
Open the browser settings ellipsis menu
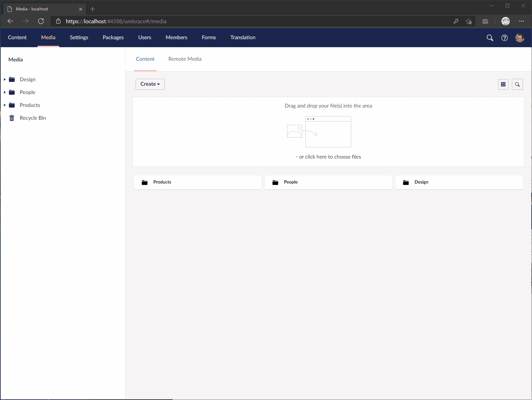[521, 21]
